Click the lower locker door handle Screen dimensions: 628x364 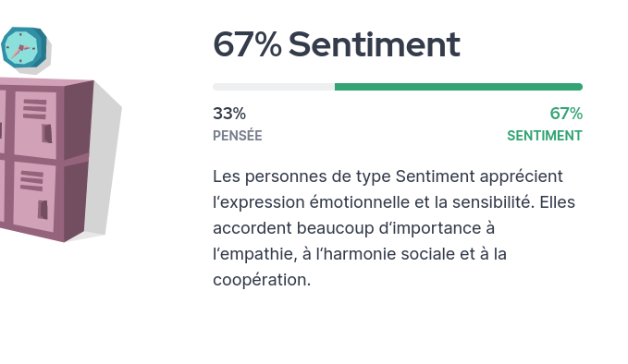(43, 210)
